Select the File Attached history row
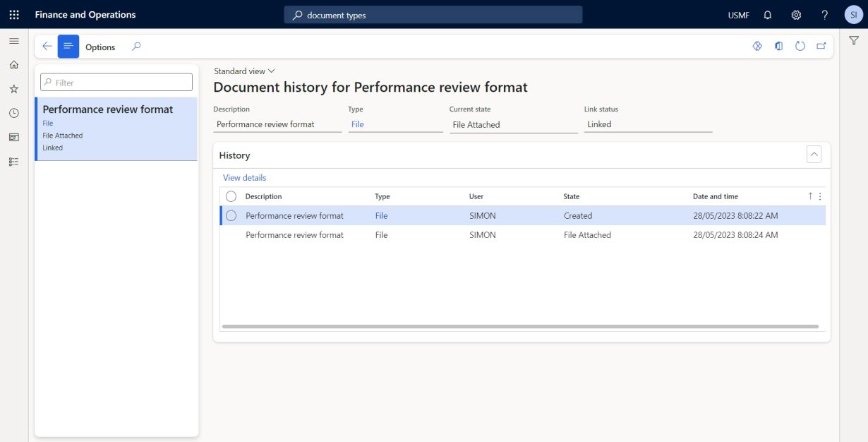 click(423, 234)
